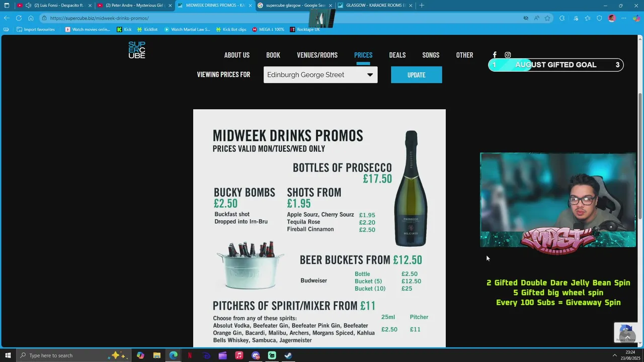
Task: Switch to supercube glasgow Google Search tab
Action: (x=295, y=6)
